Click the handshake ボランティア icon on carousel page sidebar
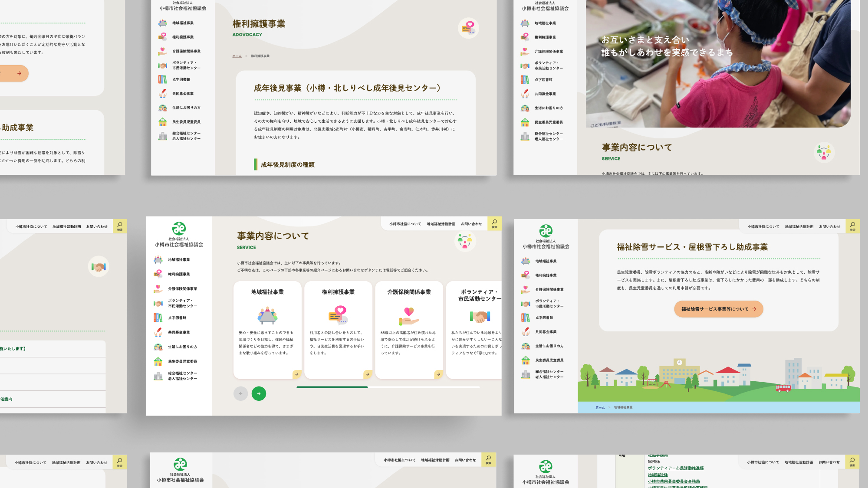The image size is (868, 488). pos(158,303)
